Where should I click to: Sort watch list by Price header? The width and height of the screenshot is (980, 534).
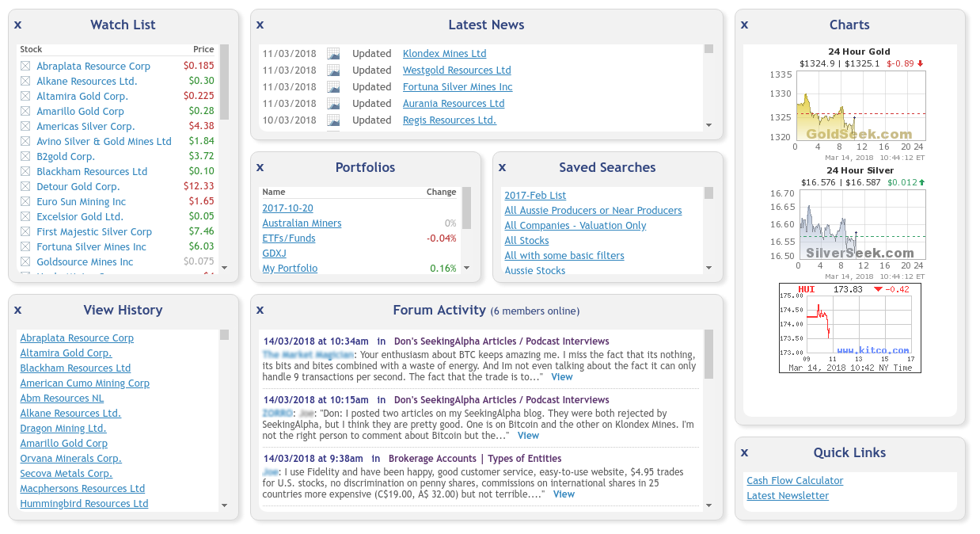coord(203,49)
